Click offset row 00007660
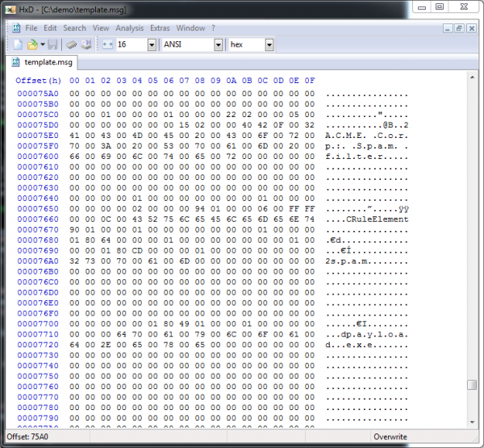 point(38,219)
